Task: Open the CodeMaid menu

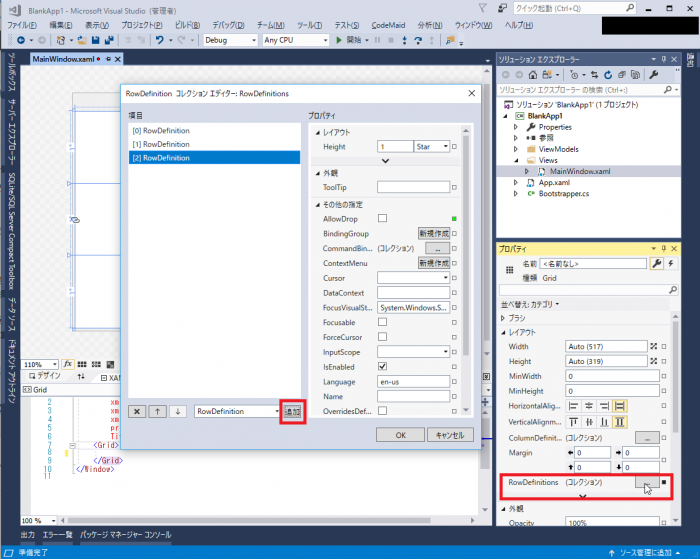Action: click(x=388, y=24)
